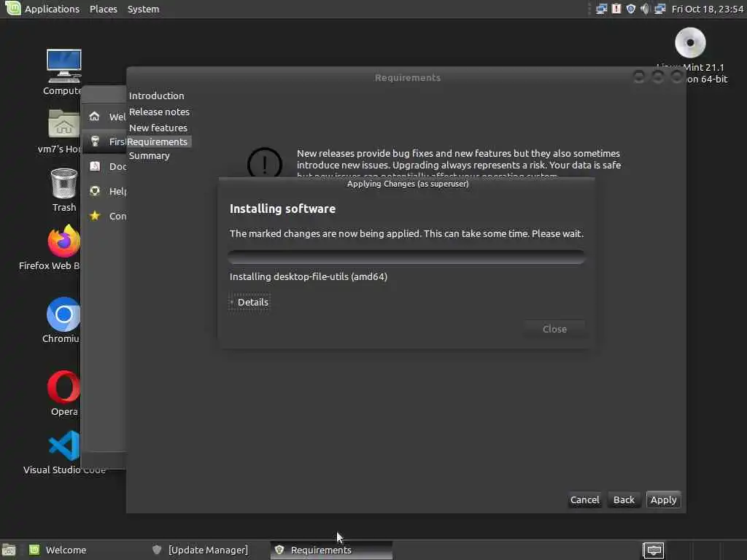Viewport: 747px width, 560px height.
Task: Click 'New releases provide bug fixes' paragraph
Action: (459, 165)
